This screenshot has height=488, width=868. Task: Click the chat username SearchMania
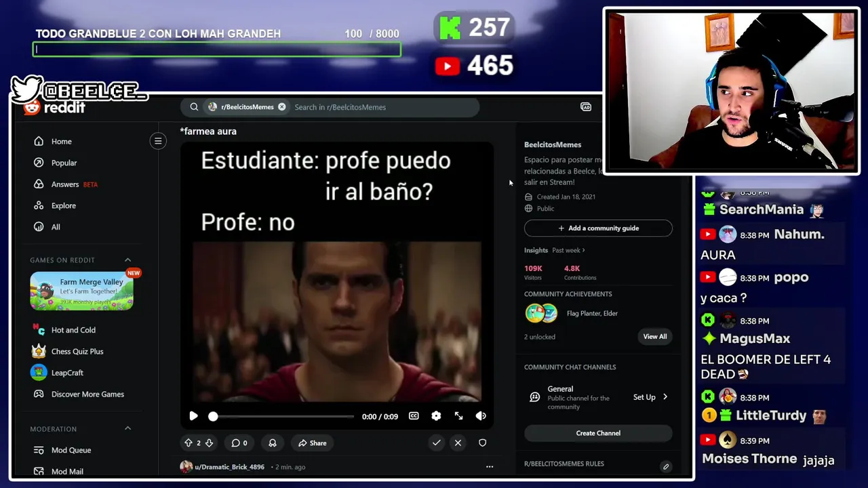pyautogui.click(x=762, y=209)
